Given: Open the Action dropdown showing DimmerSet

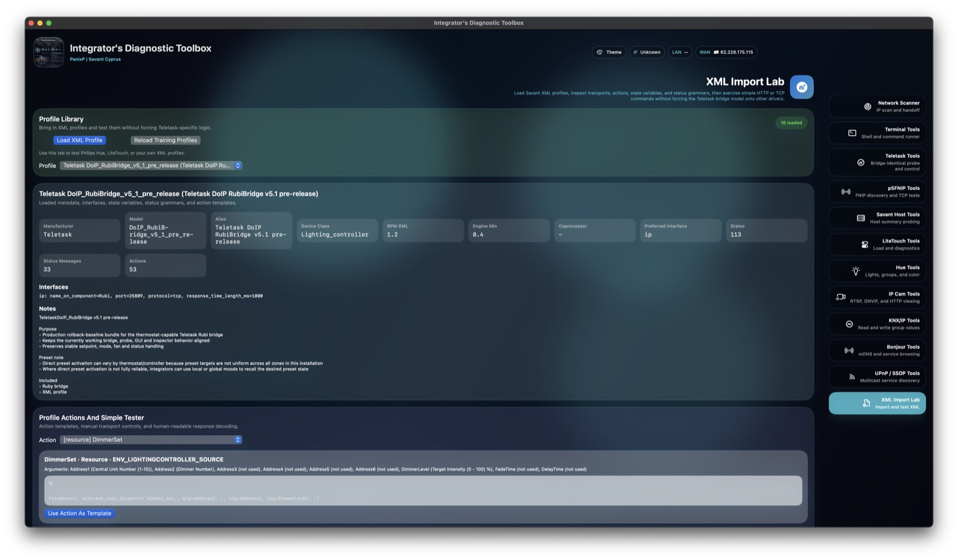Looking at the screenshot, I should coord(151,440).
